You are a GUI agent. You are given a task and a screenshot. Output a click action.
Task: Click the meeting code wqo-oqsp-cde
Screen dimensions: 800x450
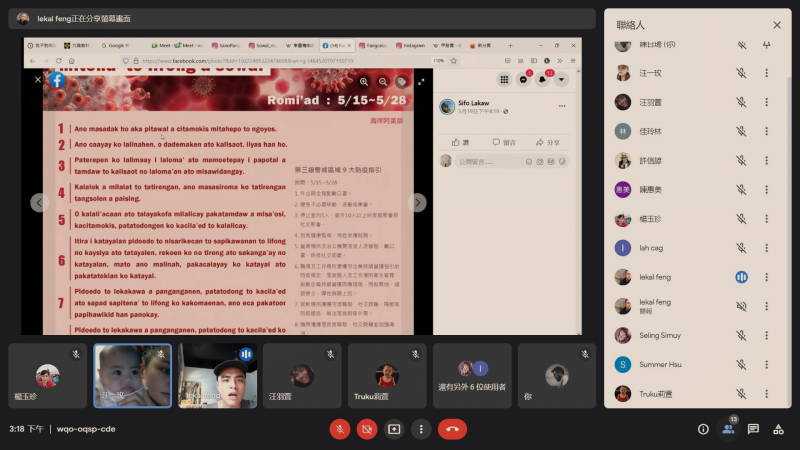click(86, 429)
